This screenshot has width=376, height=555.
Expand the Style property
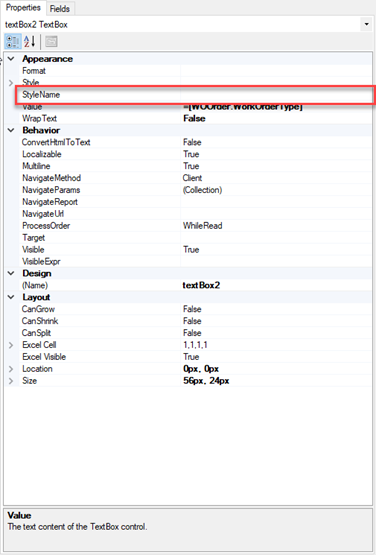[x=11, y=83]
